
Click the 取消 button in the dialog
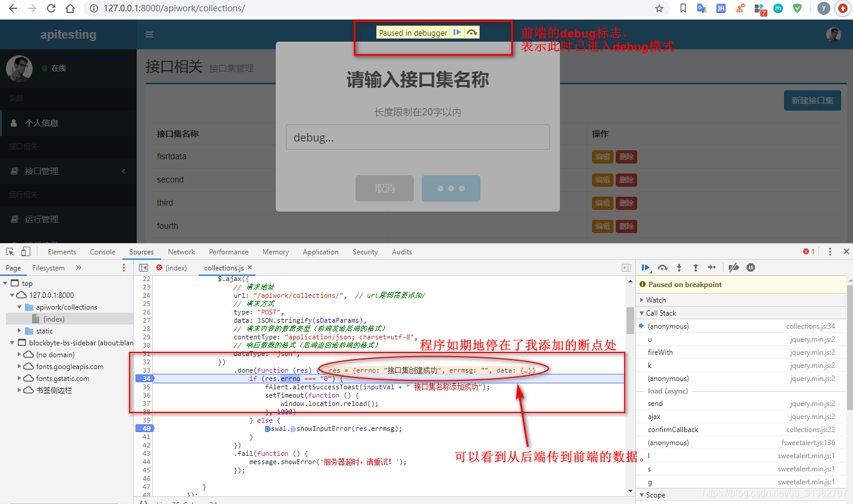[x=384, y=188]
